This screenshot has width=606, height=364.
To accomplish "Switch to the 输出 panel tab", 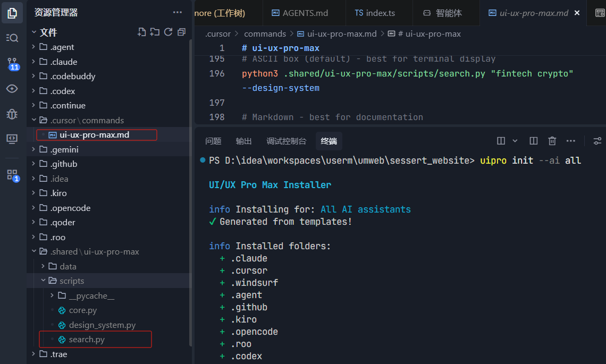I will coord(244,141).
